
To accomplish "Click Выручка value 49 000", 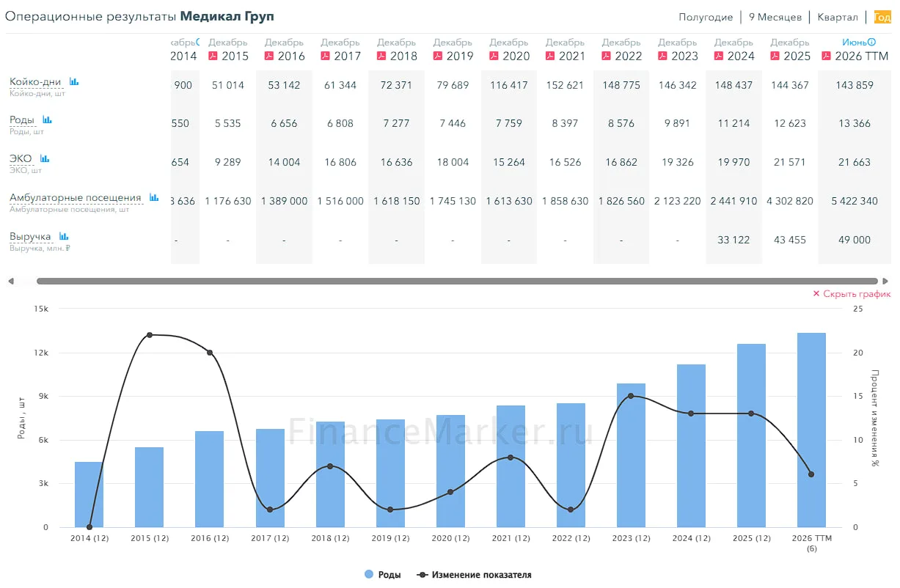I will pos(855,240).
